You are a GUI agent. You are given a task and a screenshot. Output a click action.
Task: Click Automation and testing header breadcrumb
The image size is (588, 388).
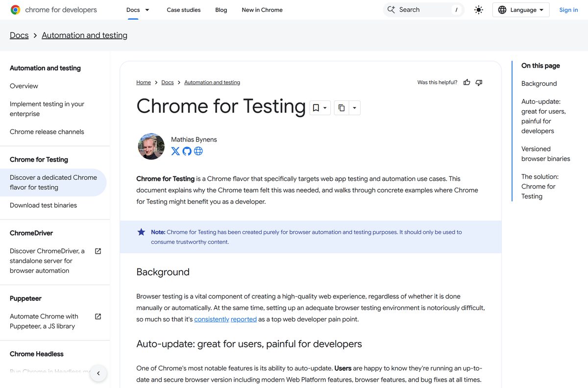(x=84, y=35)
